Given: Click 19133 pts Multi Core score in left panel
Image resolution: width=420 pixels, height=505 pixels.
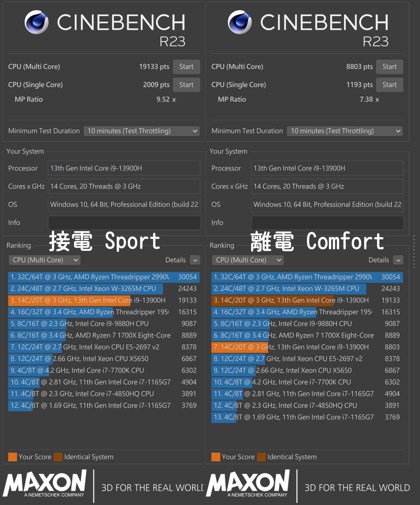Looking at the screenshot, I should [x=154, y=67].
